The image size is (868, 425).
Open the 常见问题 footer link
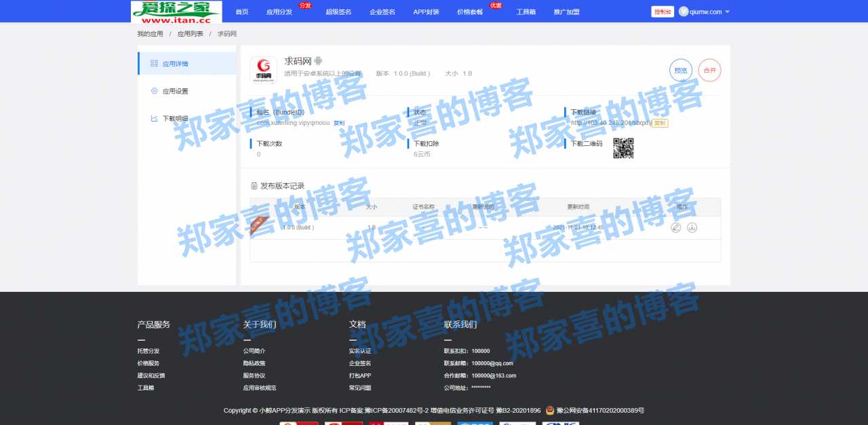tap(360, 388)
